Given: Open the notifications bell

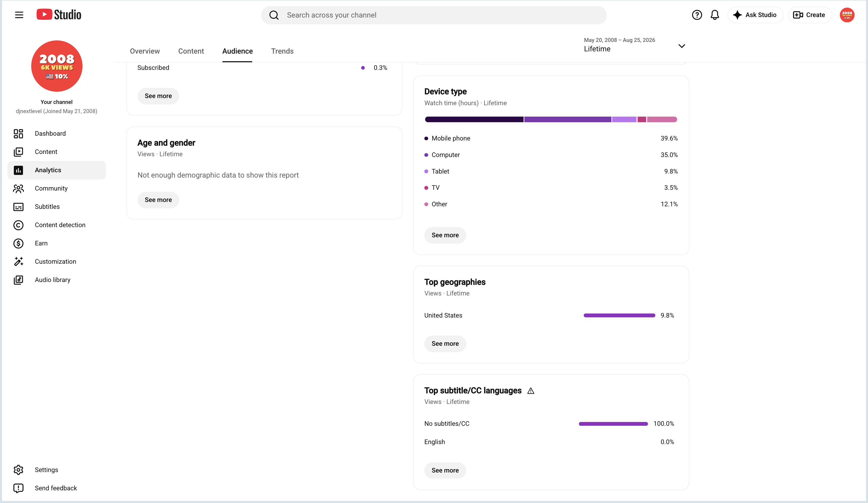Looking at the screenshot, I should coord(715,15).
